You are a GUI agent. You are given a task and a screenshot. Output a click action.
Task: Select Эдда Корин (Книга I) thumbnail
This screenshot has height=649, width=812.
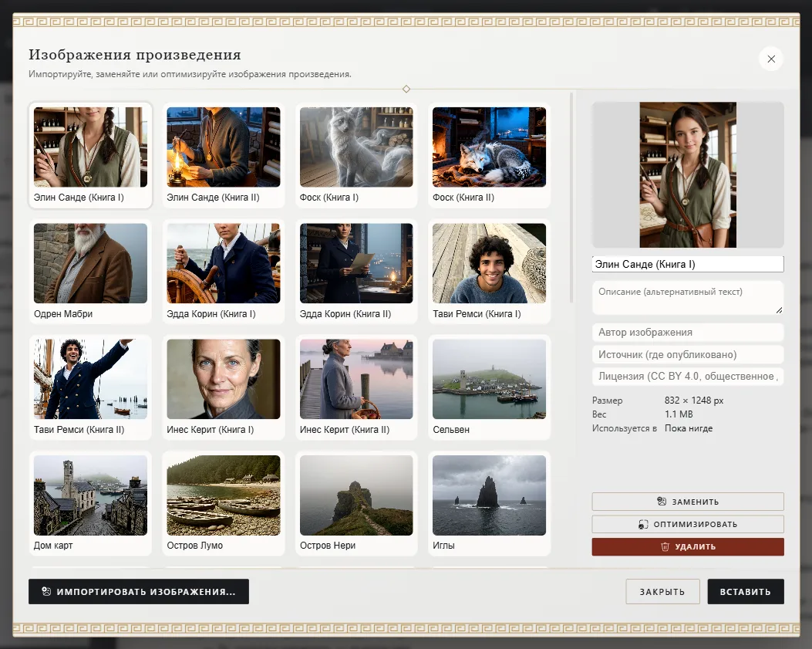tap(223, 271)
